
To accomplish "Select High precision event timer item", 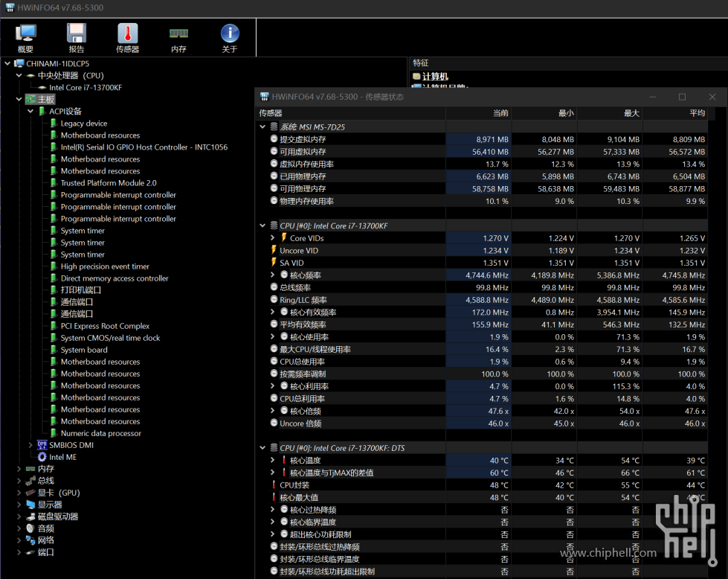I will [x=105, y=266].
